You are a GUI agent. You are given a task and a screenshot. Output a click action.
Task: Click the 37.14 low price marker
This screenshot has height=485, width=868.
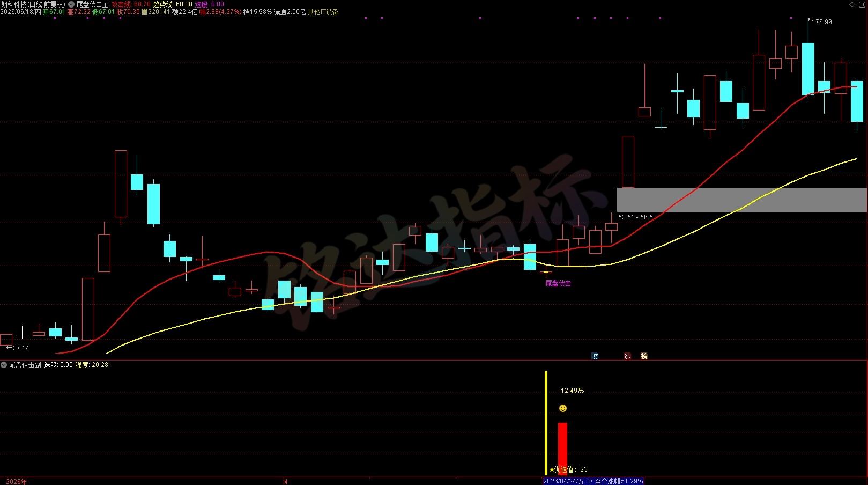click(x=21, y=348)
